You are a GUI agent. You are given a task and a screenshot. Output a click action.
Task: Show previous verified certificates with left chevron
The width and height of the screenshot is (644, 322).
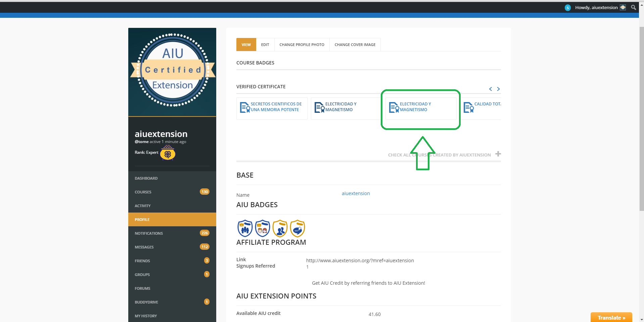click(491, 89)
